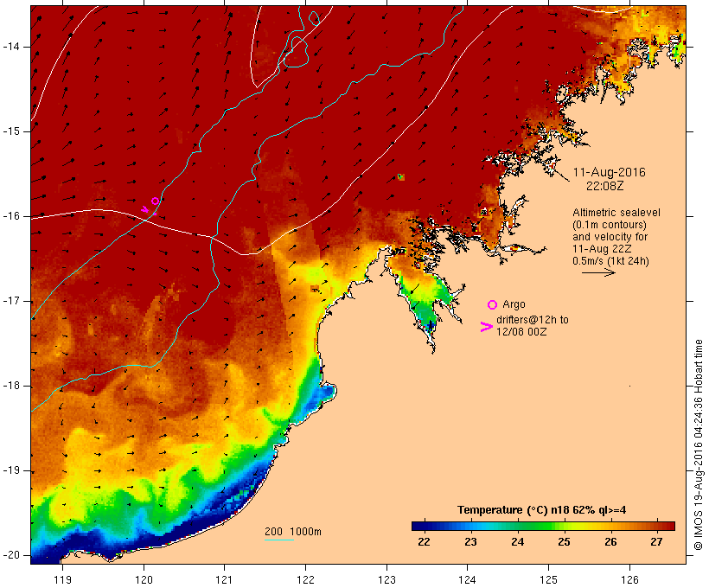Click the latitude label '-17'
709x588 pixels.
pyautogui.click(x=11, y=301)
